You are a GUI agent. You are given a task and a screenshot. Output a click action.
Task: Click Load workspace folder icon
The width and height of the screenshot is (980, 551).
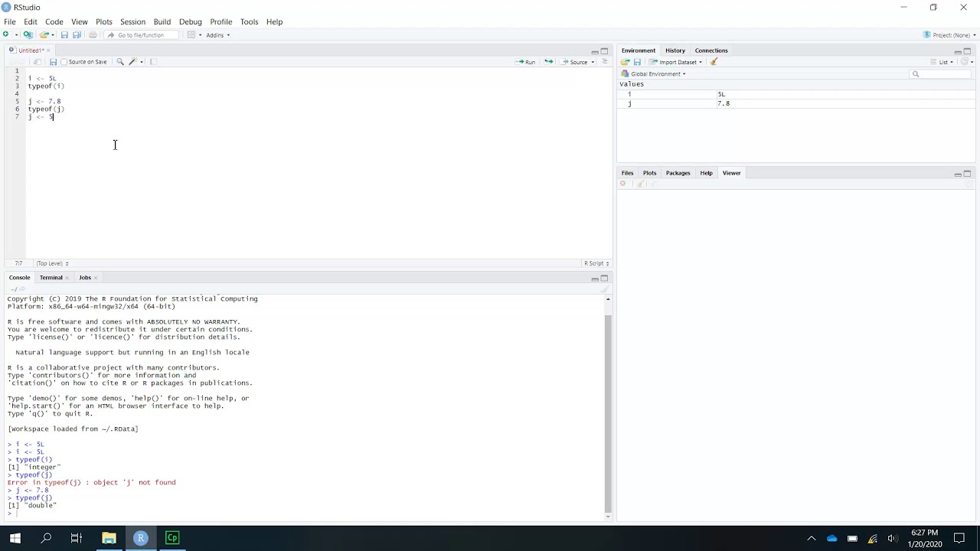(x=626, y=62)
